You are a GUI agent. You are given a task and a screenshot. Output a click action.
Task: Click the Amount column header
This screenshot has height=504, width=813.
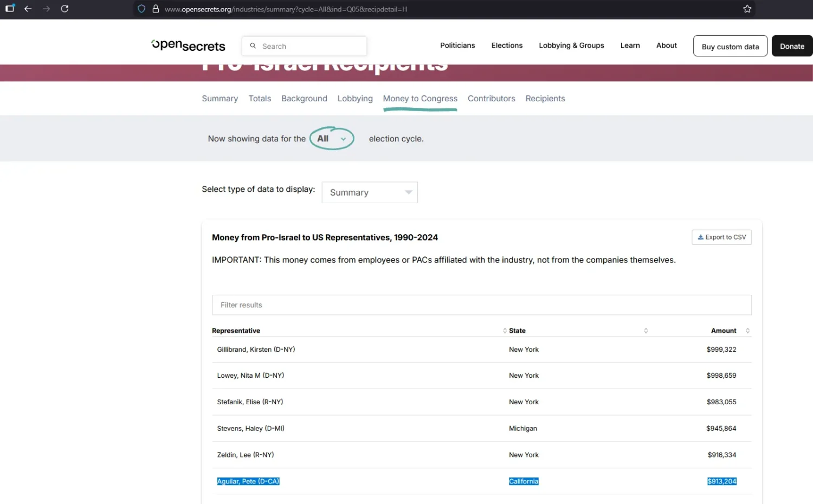[724, 331]
